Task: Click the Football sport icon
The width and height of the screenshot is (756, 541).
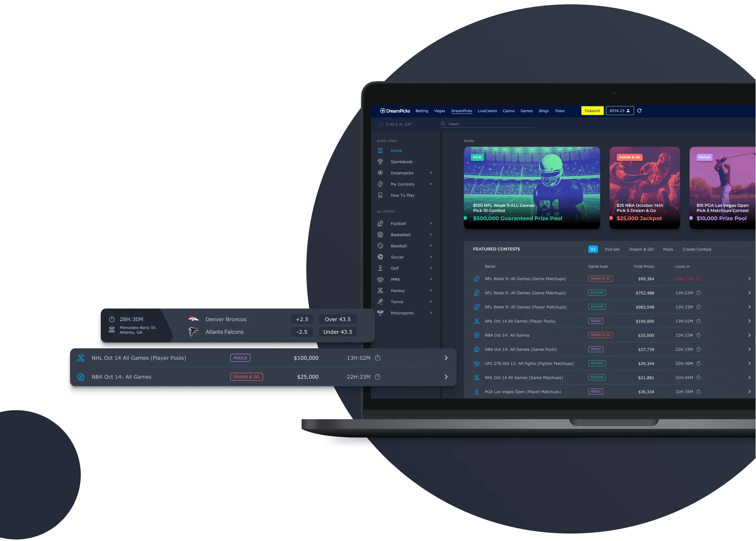Action: coord(381,223)
